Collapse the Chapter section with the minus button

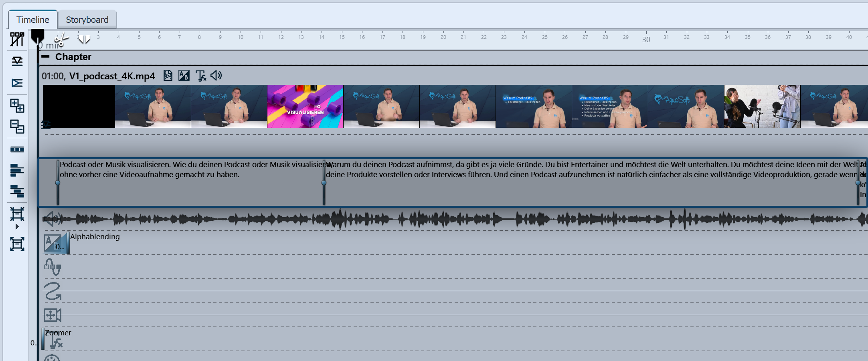[46, 56]
